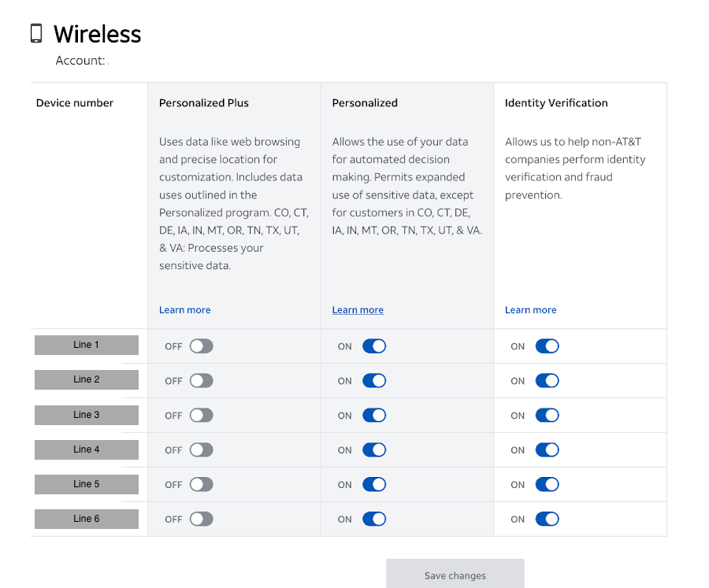
Task: Disable Identity Verification for Line 2
Action: pyautogui.click(x=547, y=380)
